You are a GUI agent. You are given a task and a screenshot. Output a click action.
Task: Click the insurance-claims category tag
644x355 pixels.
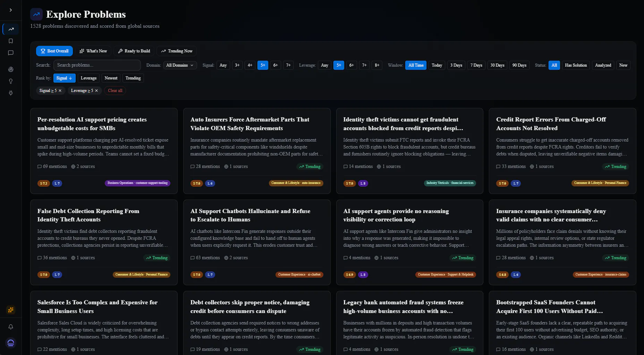(601, 274)
